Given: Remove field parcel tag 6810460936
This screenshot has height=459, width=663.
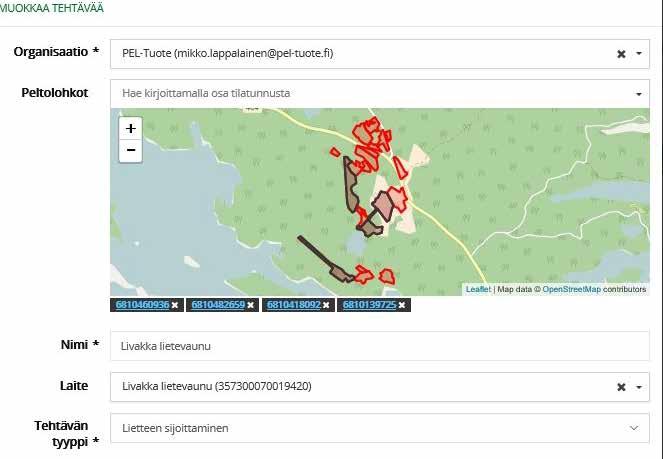Looking at the screenshot, I should coord(175,305).
